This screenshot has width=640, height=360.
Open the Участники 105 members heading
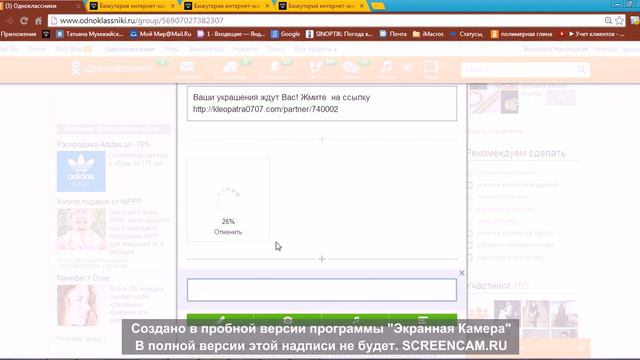tap(497, 285)
